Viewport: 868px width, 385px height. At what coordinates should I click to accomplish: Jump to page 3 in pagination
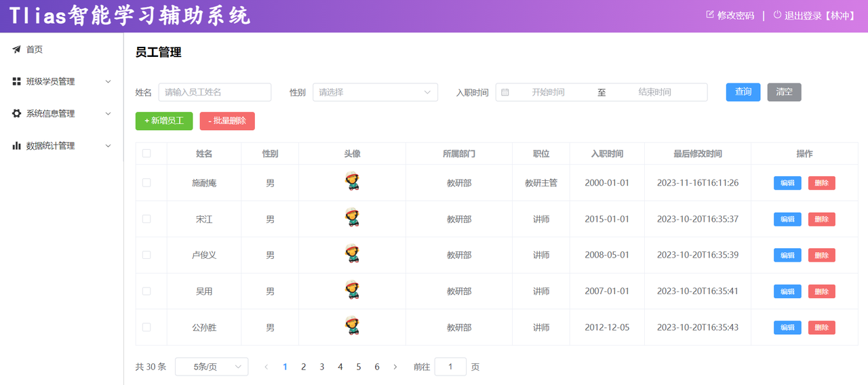(x=322, y=367)
